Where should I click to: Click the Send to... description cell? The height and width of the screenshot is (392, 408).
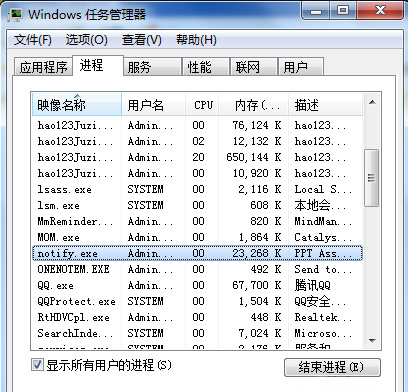point(323,269)
